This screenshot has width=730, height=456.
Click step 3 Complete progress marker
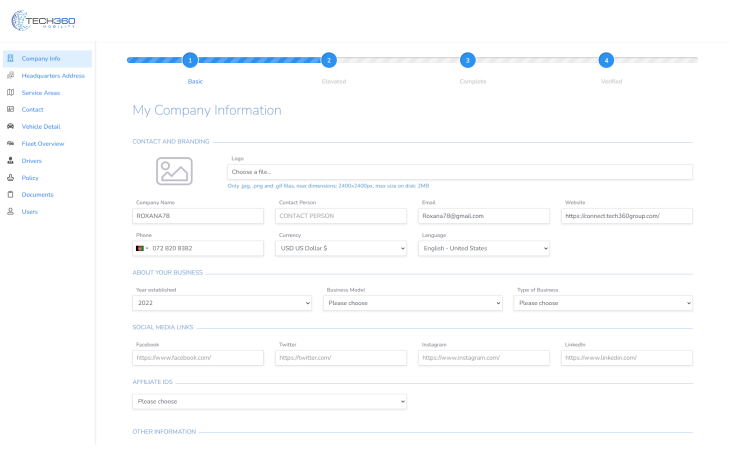467,60
